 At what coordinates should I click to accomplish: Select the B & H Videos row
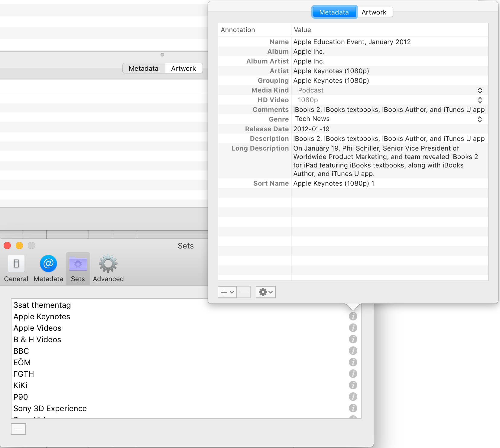186,339
